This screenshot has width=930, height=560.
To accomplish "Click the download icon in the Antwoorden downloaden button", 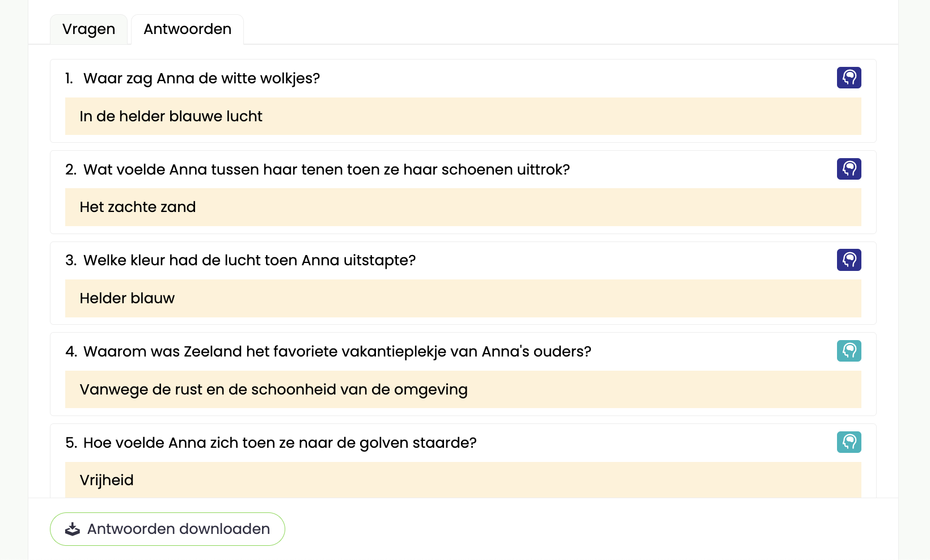I will [x=73, y=529].
